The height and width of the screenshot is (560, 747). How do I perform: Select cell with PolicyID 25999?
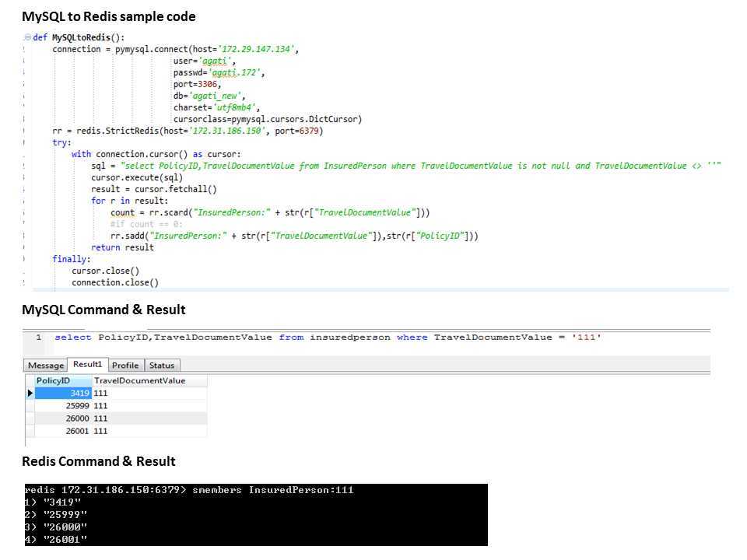[63, 406]
